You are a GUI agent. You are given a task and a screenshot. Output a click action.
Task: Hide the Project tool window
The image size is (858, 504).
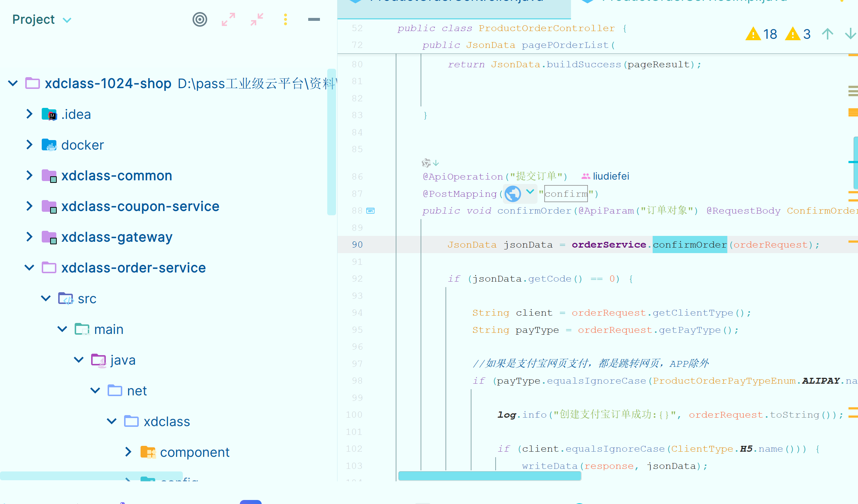[x=314, y=19]
